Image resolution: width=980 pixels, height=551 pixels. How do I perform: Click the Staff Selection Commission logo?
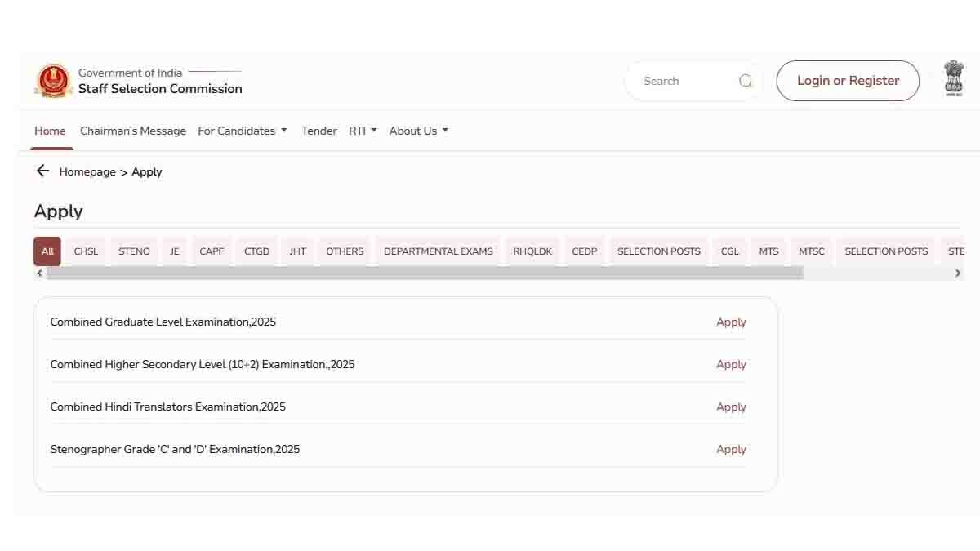(53, 81)
